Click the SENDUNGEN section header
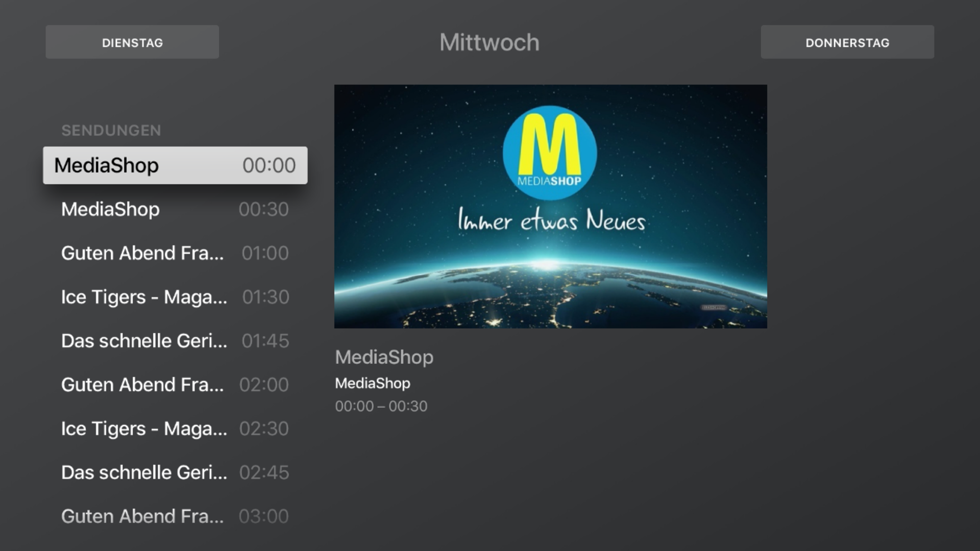 [x=111, y=131]
